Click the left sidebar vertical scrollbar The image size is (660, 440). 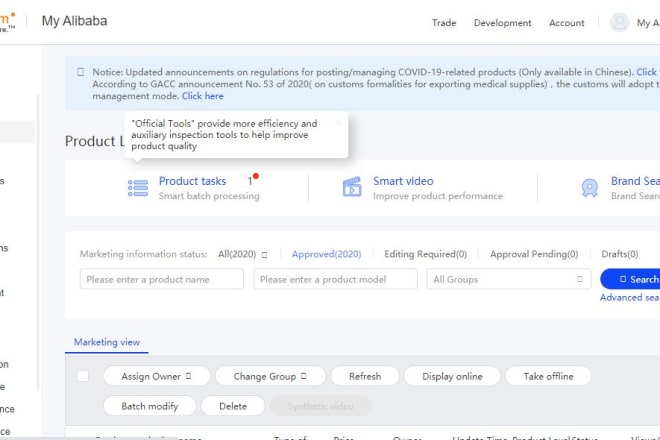click(x=38, y=242)
